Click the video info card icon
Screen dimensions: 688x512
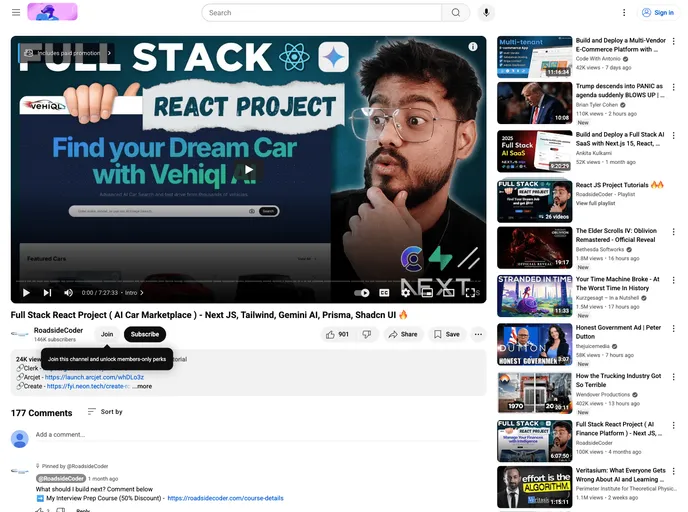coord(473,47)
